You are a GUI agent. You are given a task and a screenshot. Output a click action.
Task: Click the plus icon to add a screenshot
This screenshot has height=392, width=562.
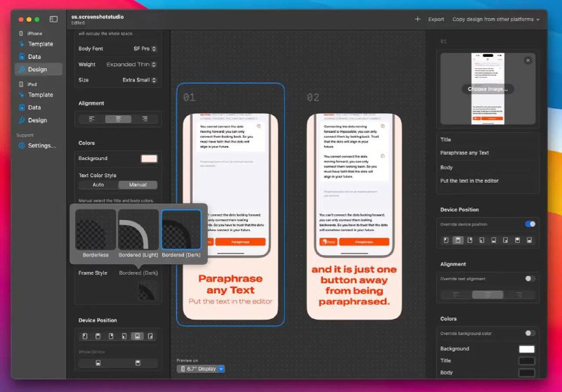417,19
